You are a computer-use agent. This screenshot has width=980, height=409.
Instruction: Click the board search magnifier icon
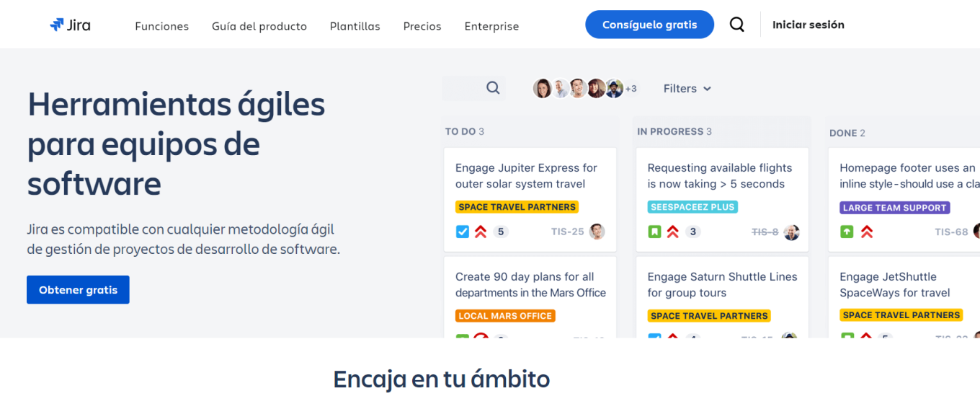pos(493,88)
